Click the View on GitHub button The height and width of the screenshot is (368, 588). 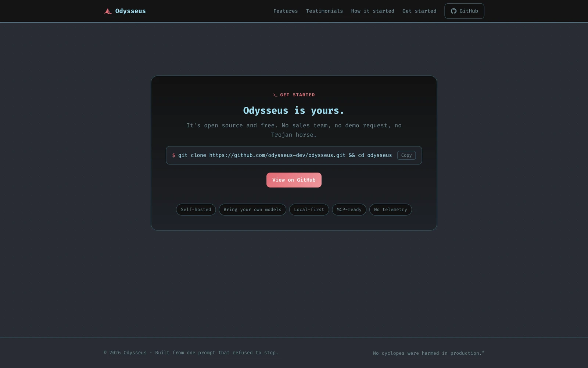coord(294,180)
